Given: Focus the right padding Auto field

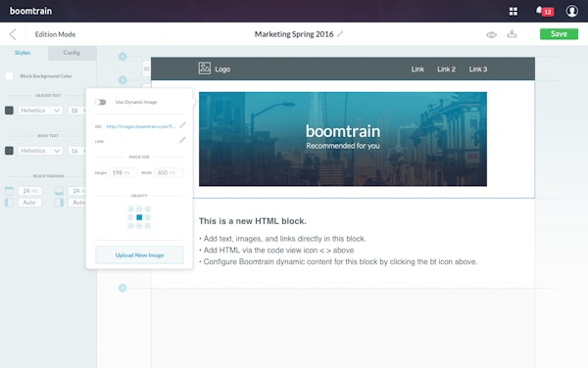Looking at the screenshot, I should point(77,203).
